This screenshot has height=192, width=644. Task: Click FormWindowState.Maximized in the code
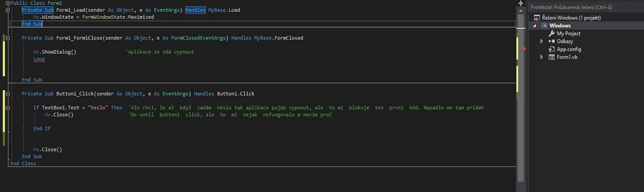click(x=118, y=17)
